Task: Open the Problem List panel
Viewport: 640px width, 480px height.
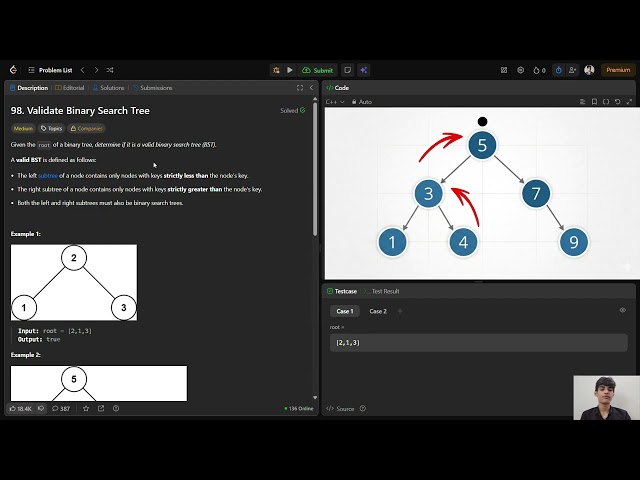Action: pyautogui.click(x=50, y=70)
